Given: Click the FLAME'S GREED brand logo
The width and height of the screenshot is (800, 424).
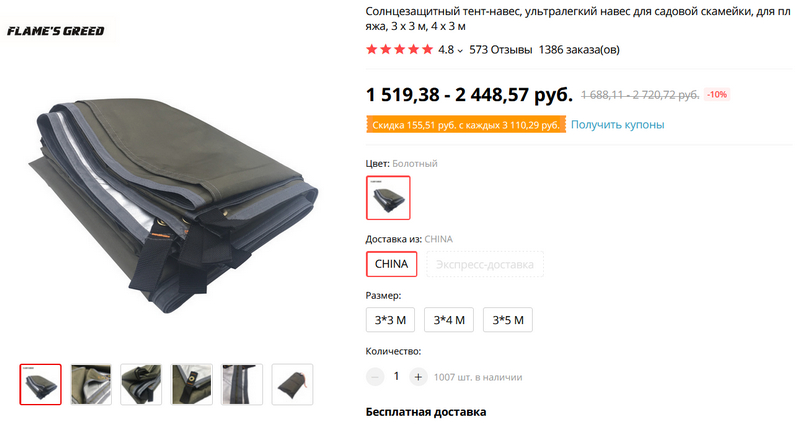Looking at the screenshot, I should [x=56, y=31].
